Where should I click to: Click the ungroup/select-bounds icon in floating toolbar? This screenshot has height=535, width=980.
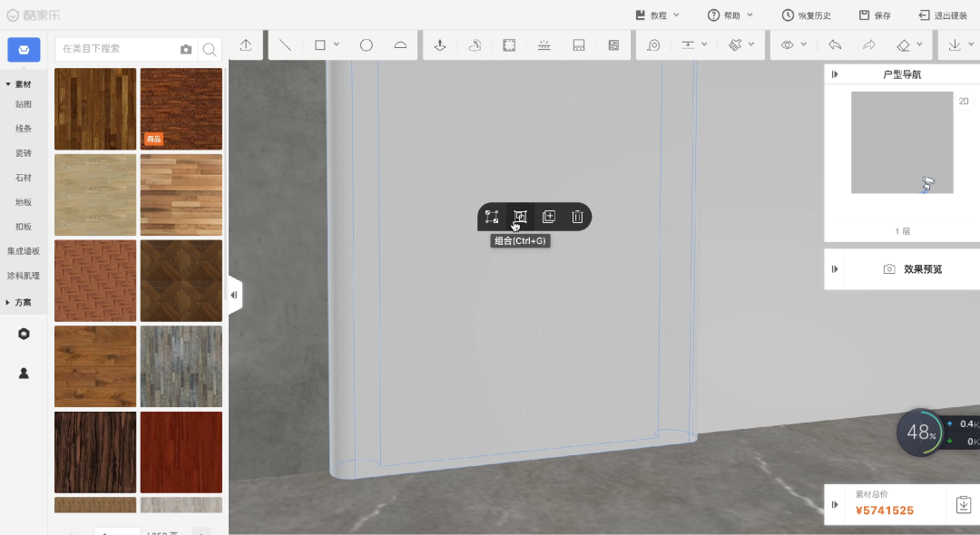492,217
